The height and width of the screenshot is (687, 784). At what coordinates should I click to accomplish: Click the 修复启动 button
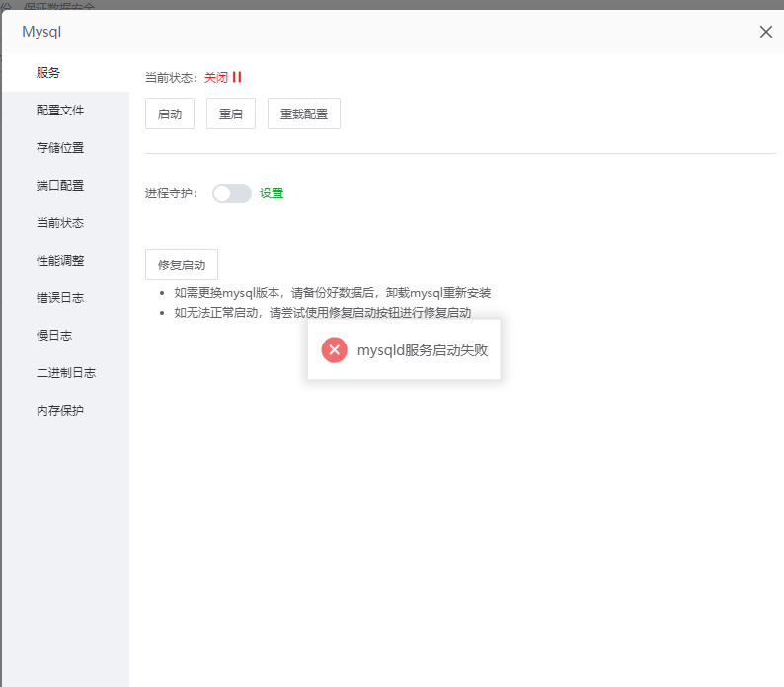point(182,265)
